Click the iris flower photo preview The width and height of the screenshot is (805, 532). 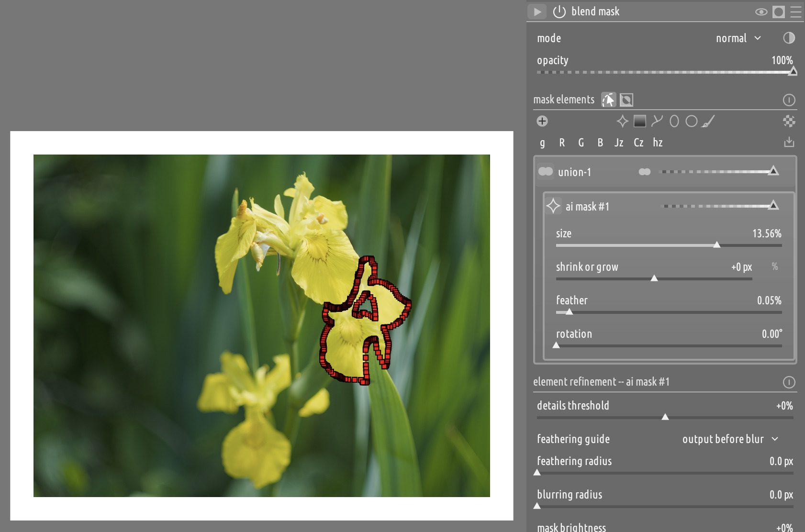point(262,325)
